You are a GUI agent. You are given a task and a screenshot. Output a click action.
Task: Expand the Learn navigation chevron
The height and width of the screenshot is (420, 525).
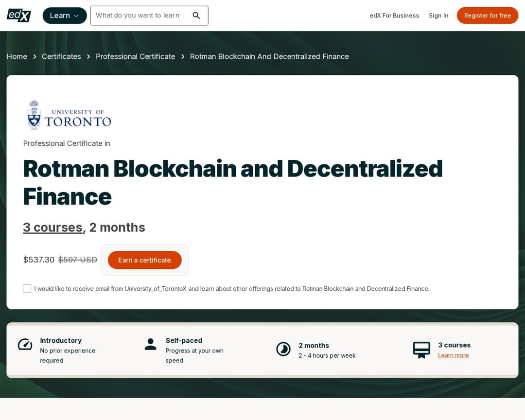pos(76,16)
